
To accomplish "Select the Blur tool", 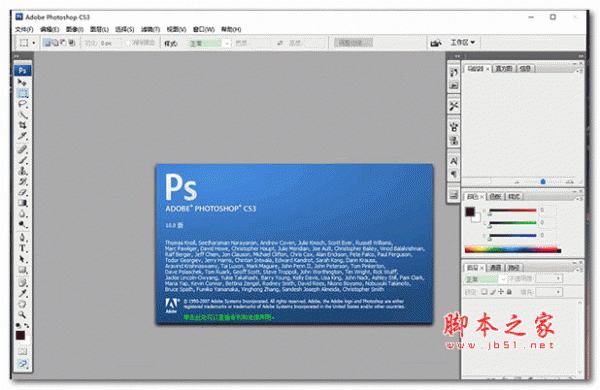I will tap(22, 214).
